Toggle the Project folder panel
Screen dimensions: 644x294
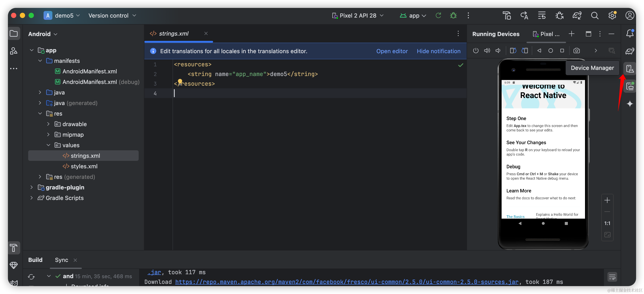[x=14, y=34]
